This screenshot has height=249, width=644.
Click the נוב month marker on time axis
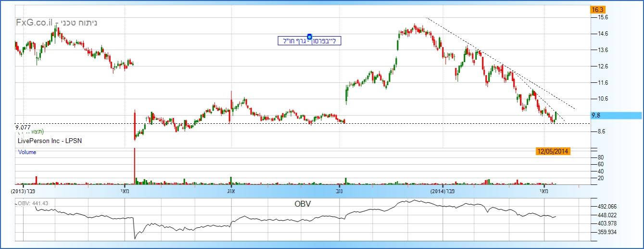click(340, 191)
